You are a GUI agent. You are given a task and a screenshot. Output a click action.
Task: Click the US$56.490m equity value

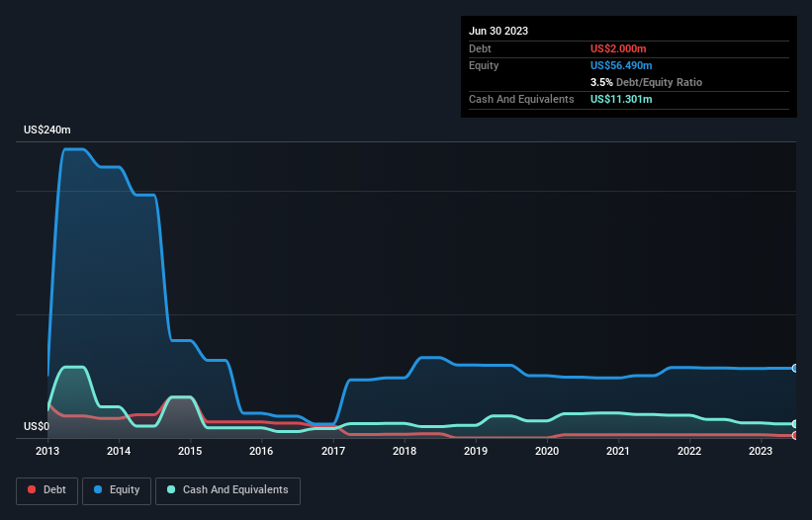coord(621,65)
